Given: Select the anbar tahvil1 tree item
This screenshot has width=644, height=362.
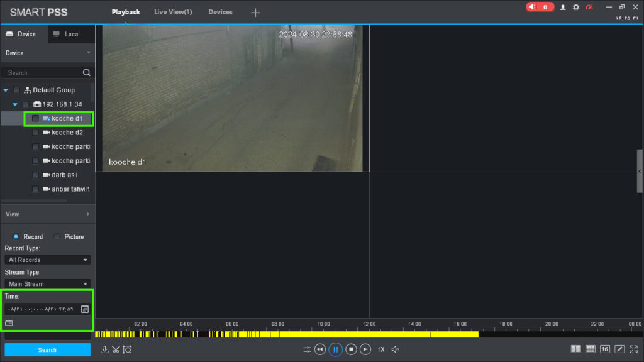Looking at the screenshot, I should 70,189.
